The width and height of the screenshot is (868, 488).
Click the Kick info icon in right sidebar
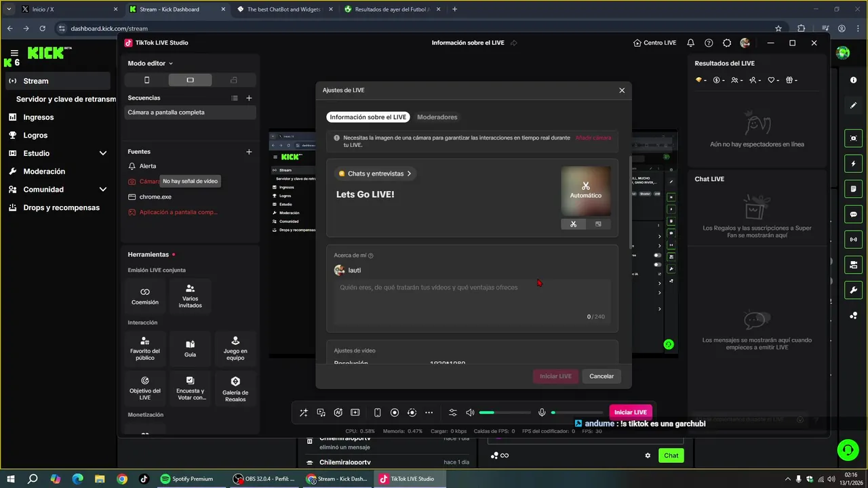point(854,80)
